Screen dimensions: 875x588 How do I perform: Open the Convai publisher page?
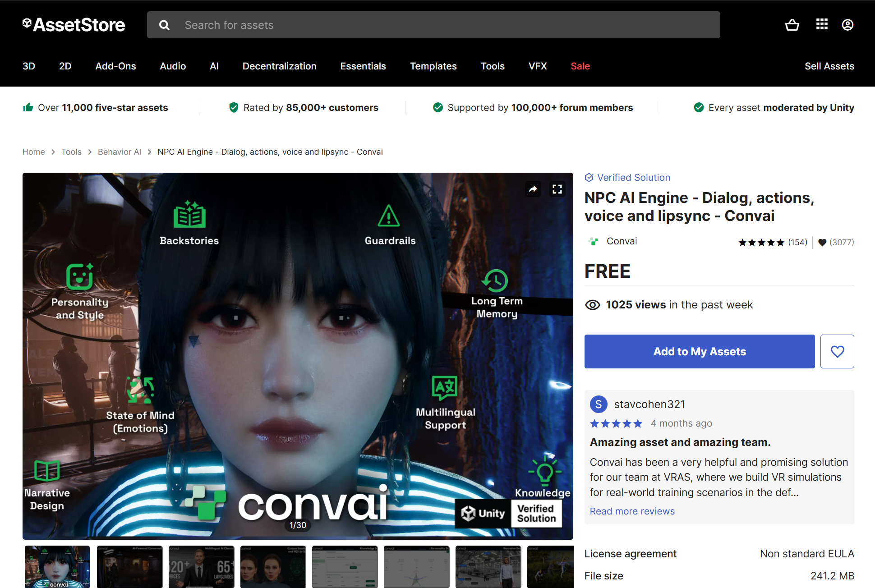pyautogui.click(x=622, y=241)
